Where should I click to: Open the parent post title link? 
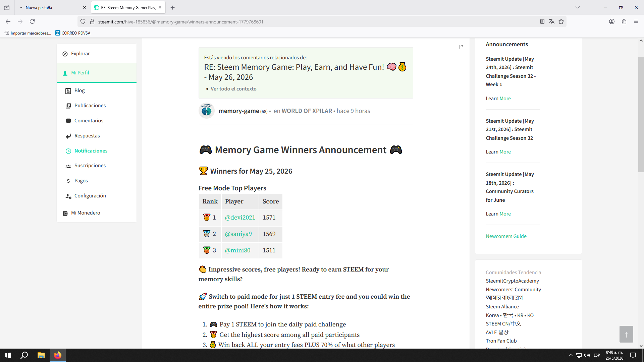tap(305, 72)
